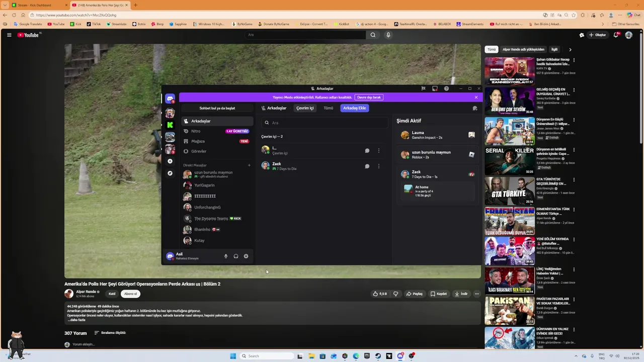644x362 pixels.
Task: Switch to 'Stream - Kick Dashboard' browser tab
Action: 38,5
